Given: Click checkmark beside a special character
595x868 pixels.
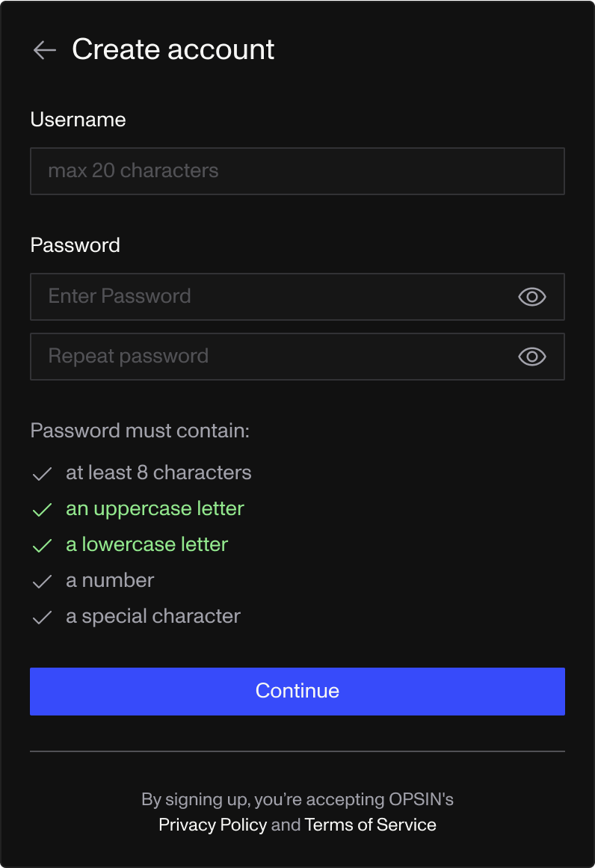Looking at the screenshot, I should pos(43,617).
